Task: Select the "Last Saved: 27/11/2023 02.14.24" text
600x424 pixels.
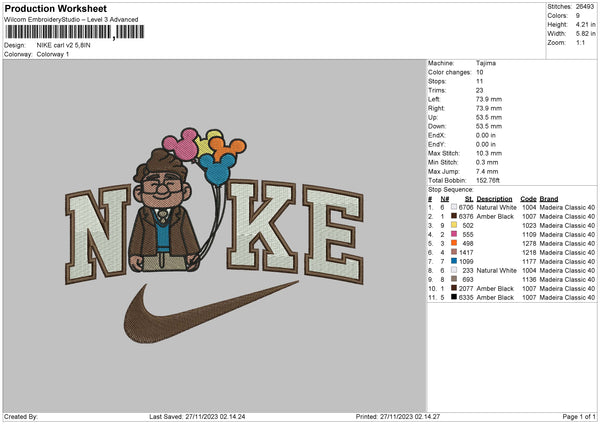Action: pos(197,416)
